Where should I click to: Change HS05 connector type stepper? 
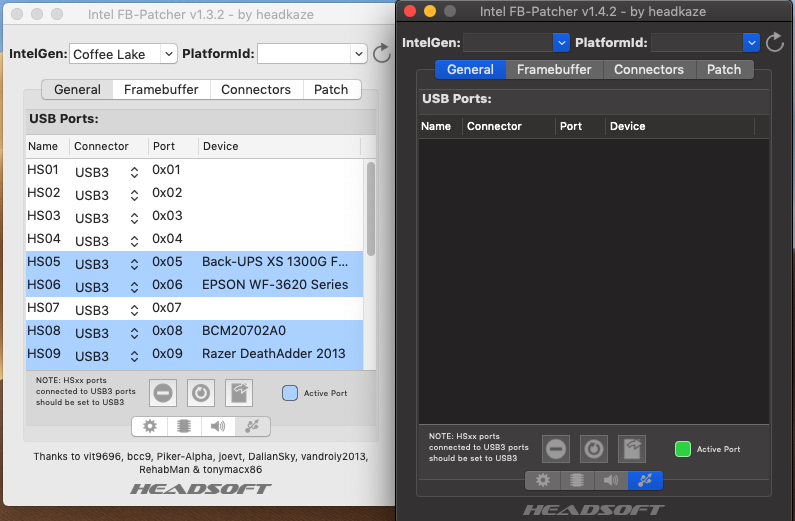(134, 264)
